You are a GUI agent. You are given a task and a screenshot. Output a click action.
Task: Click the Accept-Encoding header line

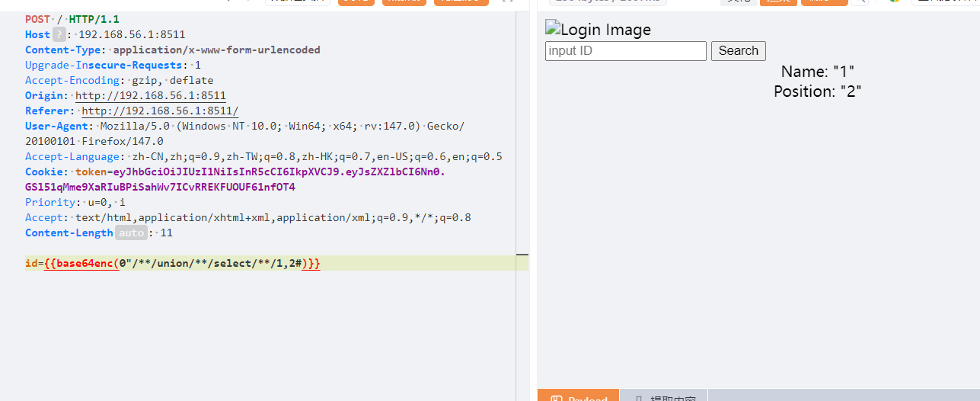point(119,80)
